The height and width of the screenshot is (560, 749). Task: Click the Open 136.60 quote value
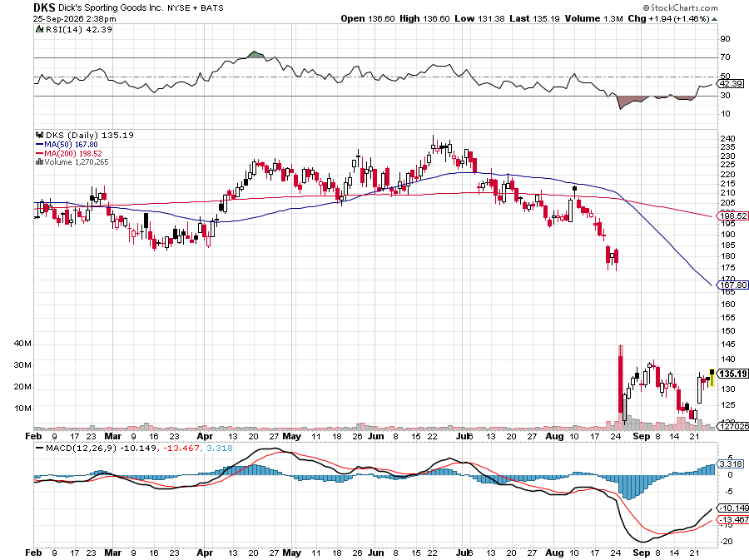(368, 18)
